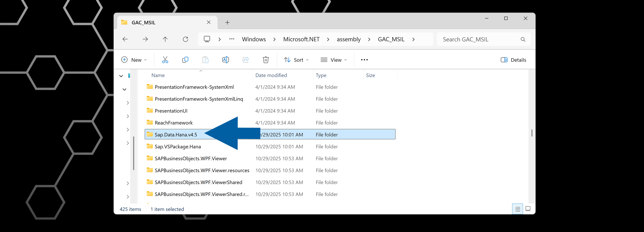The height and width of the screenshot is (232, 644).
Task: Navigate up to the assembly folder
Action: (x=165, y=39)
